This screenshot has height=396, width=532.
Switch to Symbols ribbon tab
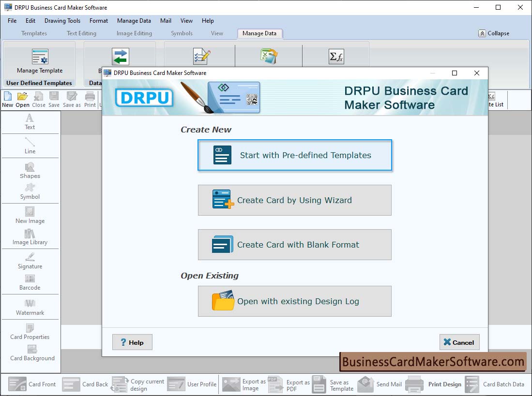182,33
